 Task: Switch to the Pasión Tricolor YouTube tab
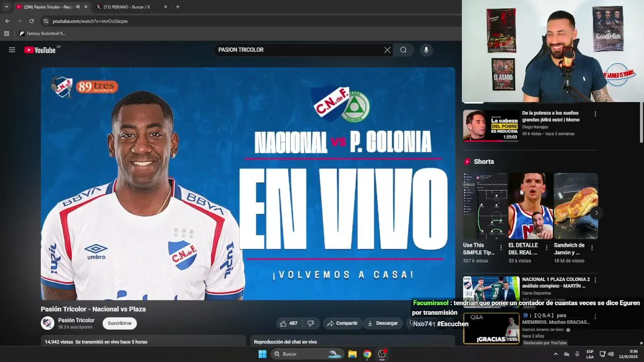(x=48, y=7)
